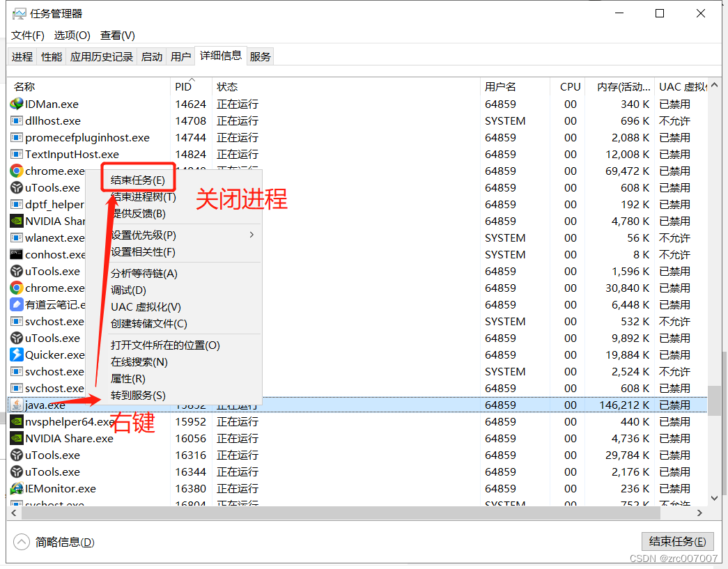Click the IEMonitor.exe process icon
The height and width of the screenshot is (569, 728).
pos(17,488)
